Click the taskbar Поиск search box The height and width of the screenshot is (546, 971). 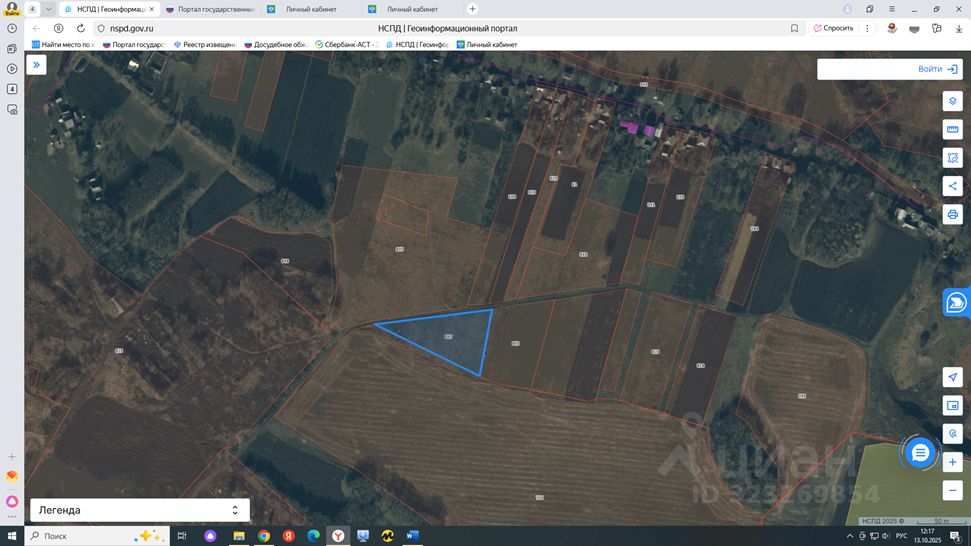coord(97,536)
